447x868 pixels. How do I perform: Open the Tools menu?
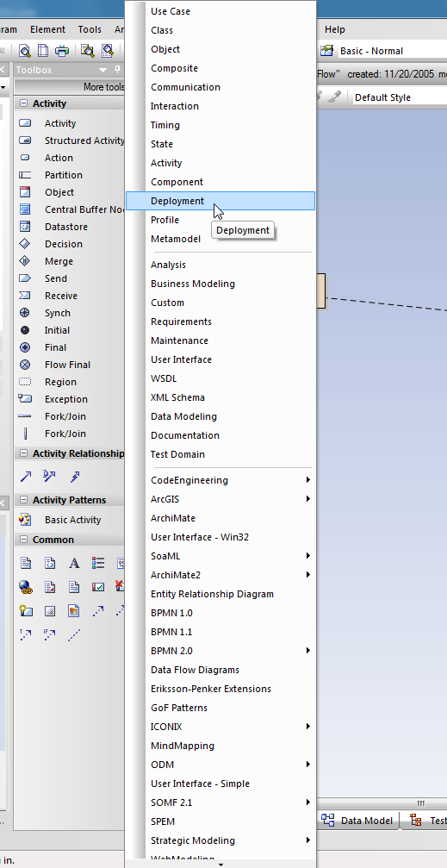point(90,29)
